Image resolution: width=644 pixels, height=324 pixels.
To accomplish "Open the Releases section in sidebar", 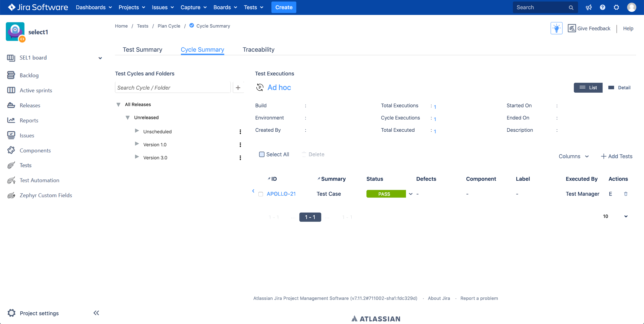I will pos(30,105).
